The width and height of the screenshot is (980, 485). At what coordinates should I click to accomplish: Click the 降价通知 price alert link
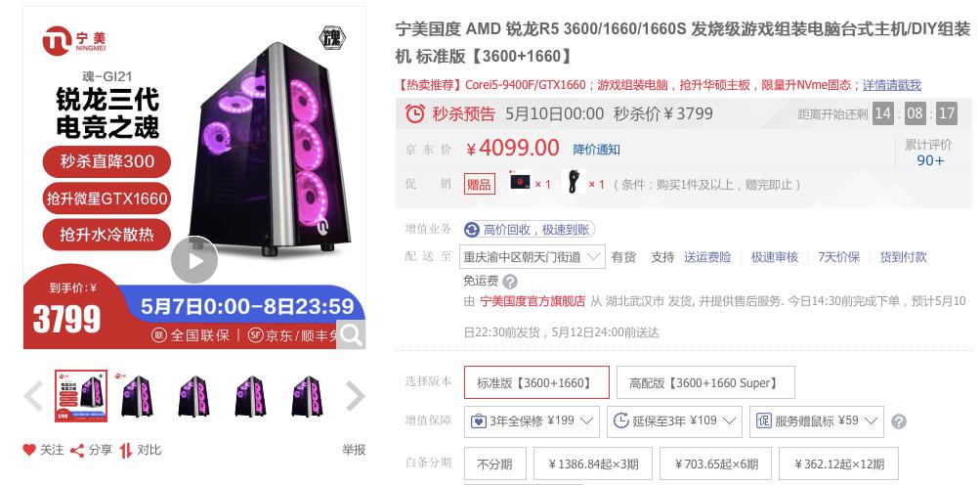[x=596, y=150]
